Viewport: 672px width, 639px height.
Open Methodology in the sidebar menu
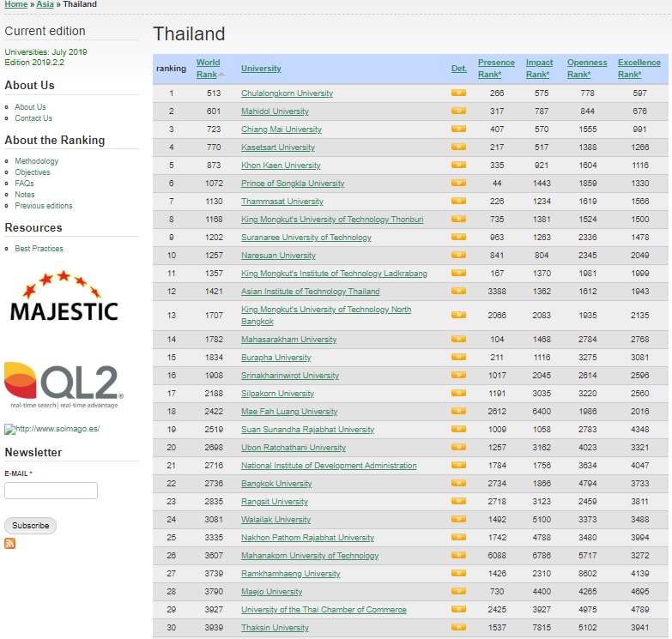click(x=37, y=161)
